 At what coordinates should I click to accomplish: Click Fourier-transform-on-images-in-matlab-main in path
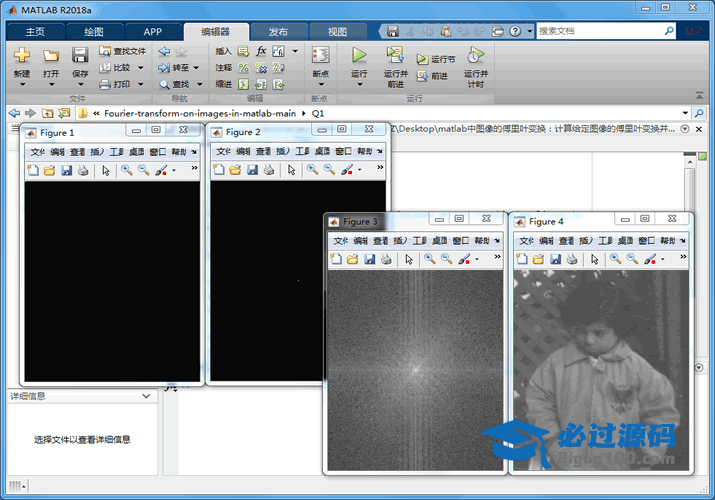click(200, 113)
